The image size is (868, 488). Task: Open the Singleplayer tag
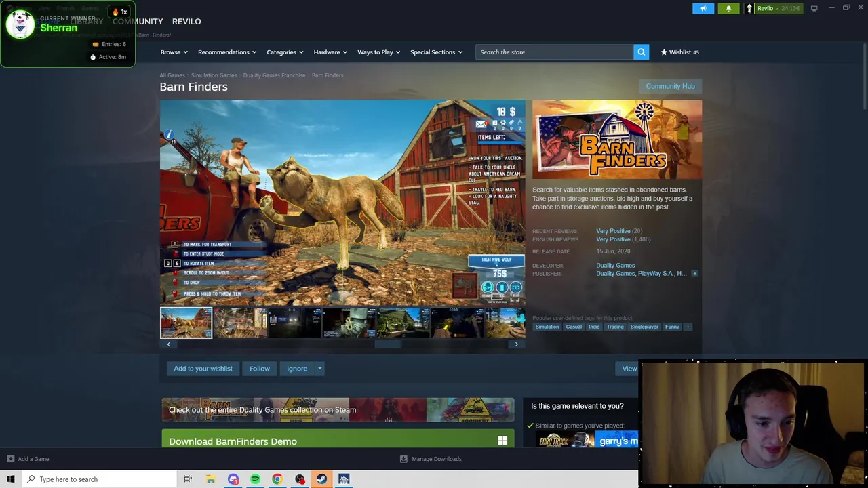click(644, 327)
